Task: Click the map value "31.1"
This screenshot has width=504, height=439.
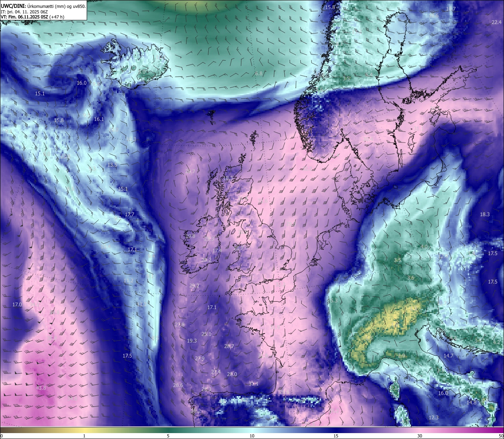Action: coord(253,383)
